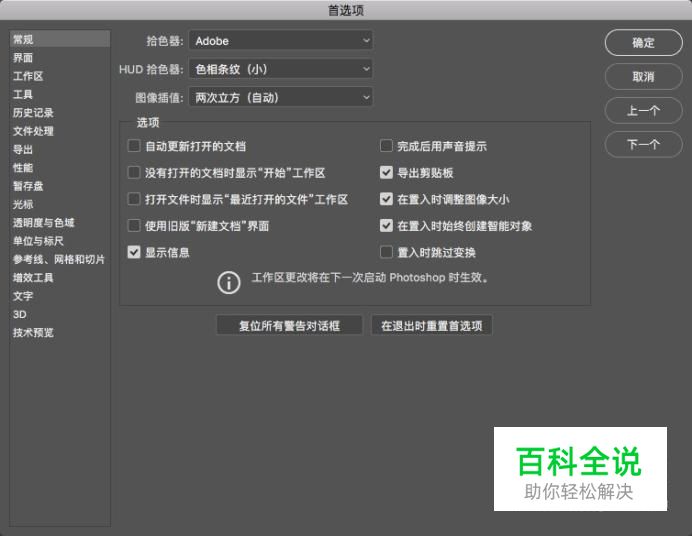The width and height of the screenshot is (692, 536).
Task: Switch to 文字 preferences
Action: click(x=60, y=296)
